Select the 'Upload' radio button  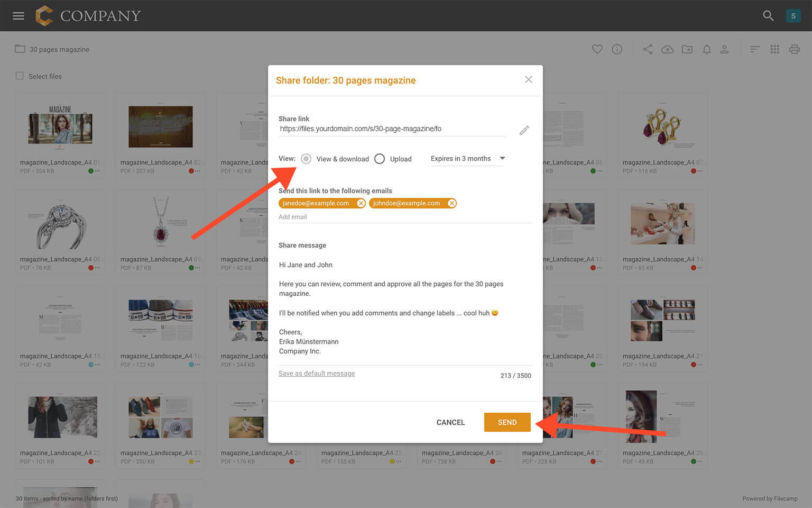point(380,159)
